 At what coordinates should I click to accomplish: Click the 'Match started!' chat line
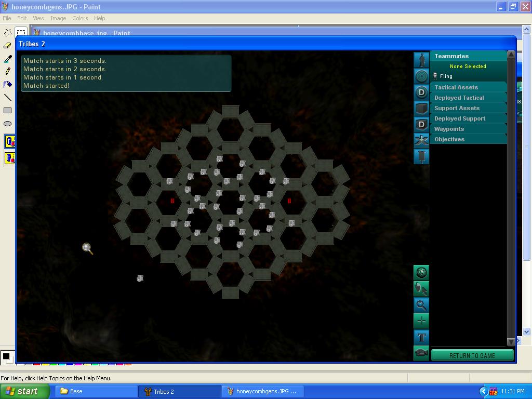(46, 86)
